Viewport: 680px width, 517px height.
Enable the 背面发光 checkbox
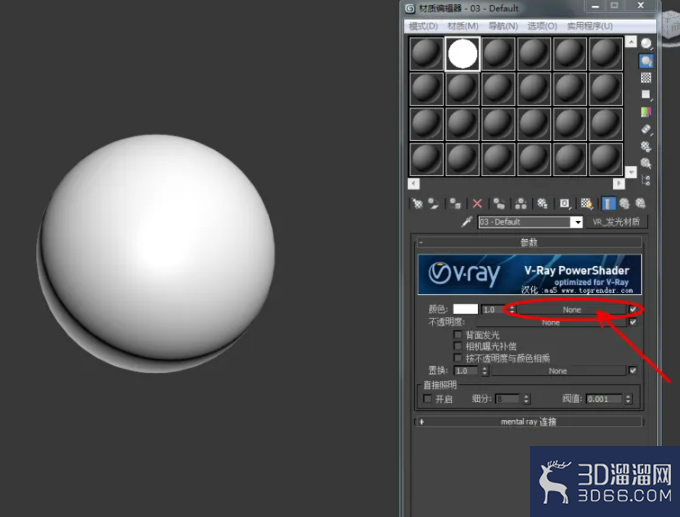[x=457, y=334]
